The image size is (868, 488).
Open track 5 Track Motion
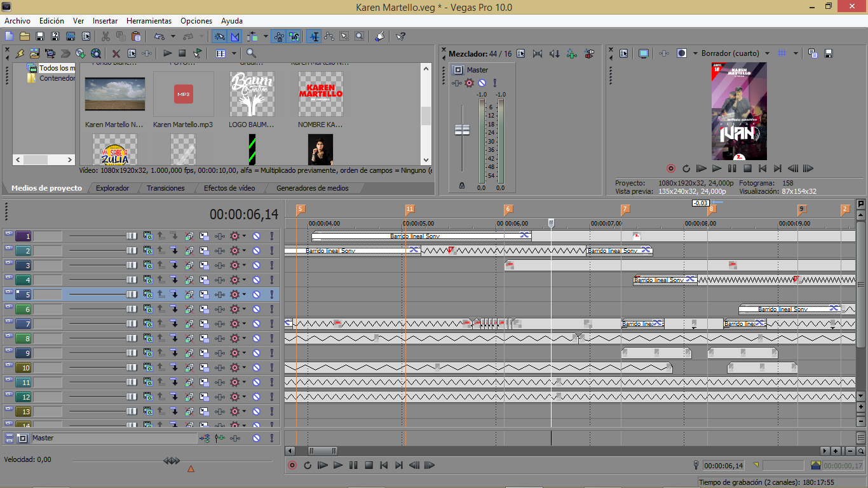[x=204, y=294]
